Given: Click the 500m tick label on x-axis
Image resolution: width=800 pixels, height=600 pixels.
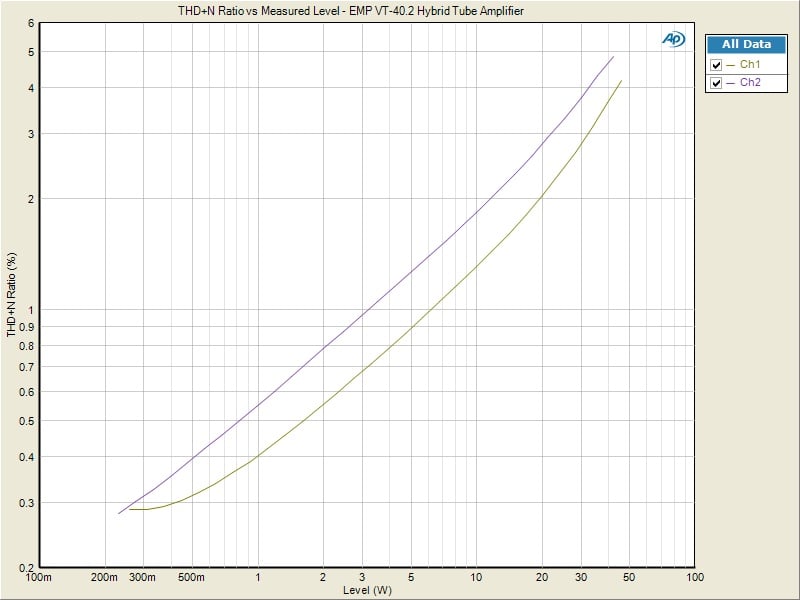Looking at the screenshot, I should click(x=191, y=578).
